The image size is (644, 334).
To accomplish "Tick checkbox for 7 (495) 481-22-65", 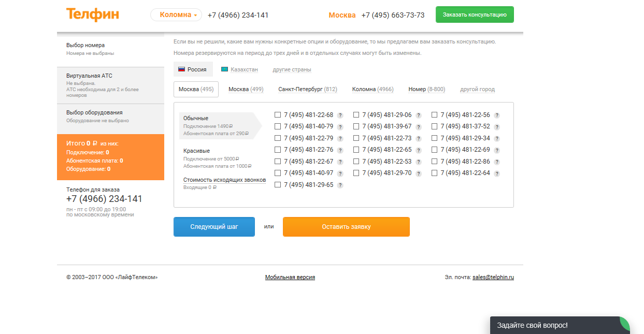I will 356,150.
